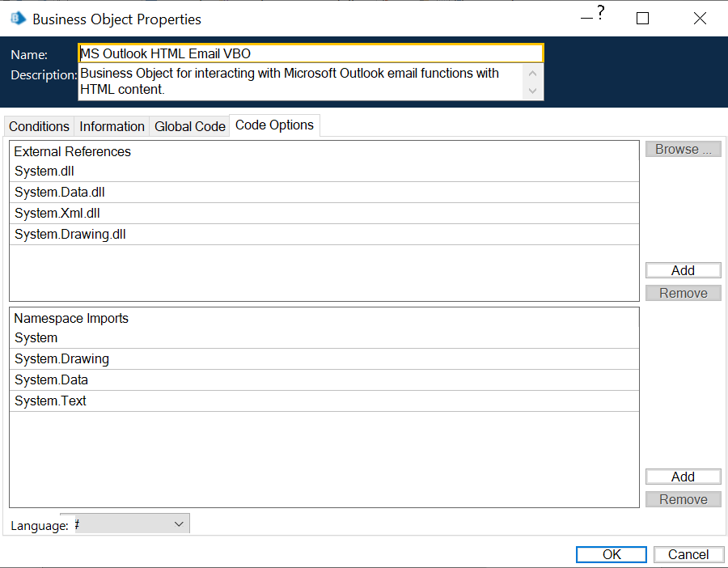Click the Blue Prism icon in the title bar
Viewport: 728px width, 568px height.
click(18, 19)
